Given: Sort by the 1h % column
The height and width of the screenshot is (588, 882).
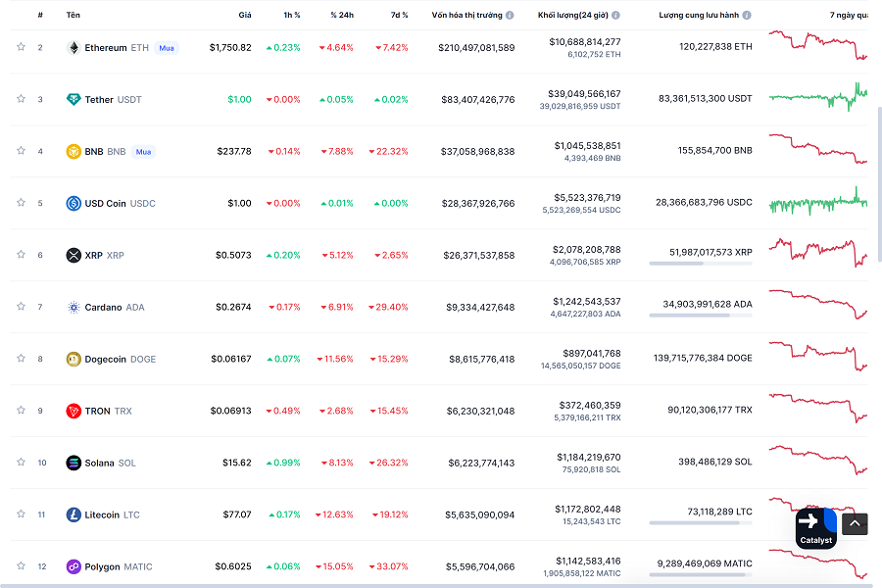Looking at the screenshot, I should (291, 16).
